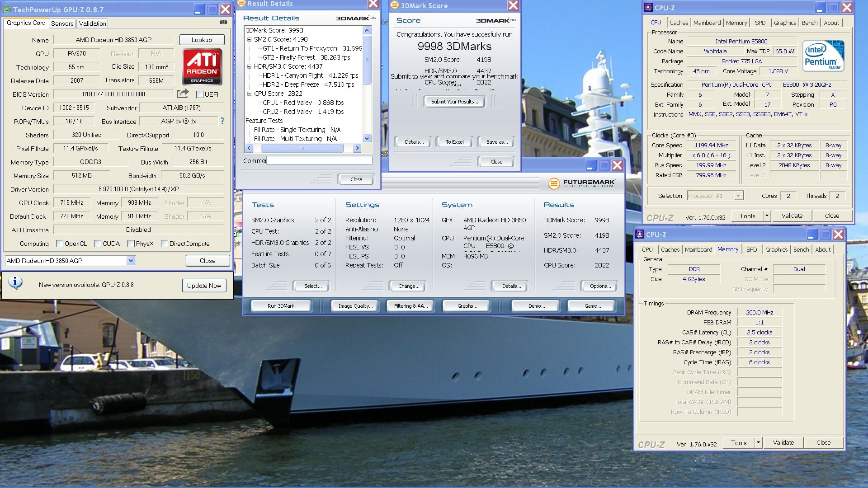Click the Intel Pentium inside logo

click(824, 56)
